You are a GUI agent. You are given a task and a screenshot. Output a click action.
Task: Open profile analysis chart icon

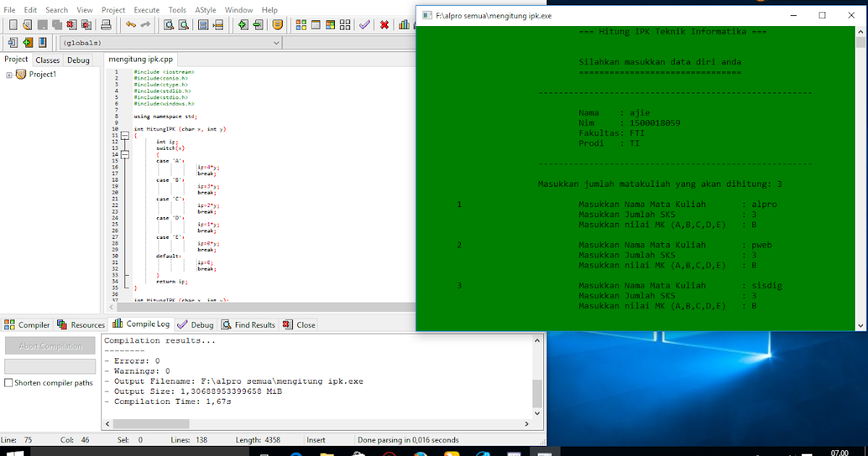(404, 25)
